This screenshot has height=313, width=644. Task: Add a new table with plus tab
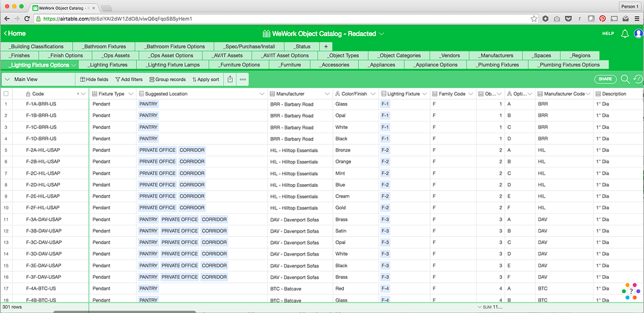[326, 46]
